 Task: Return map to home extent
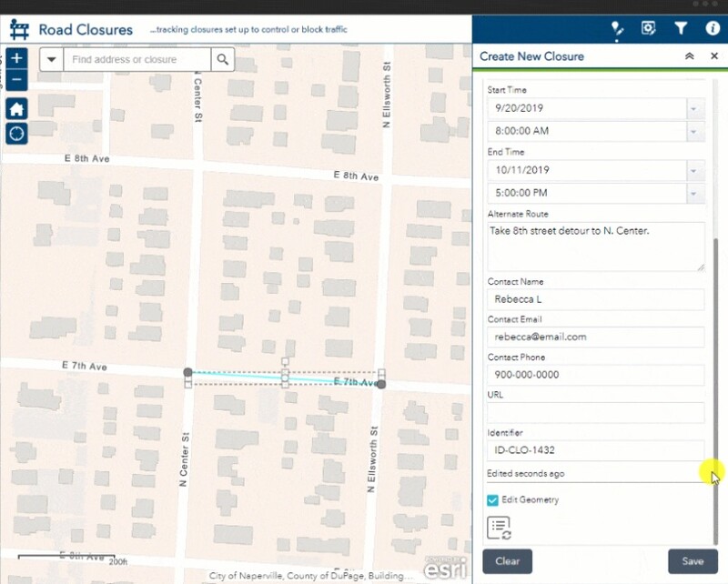coord(17,109)
